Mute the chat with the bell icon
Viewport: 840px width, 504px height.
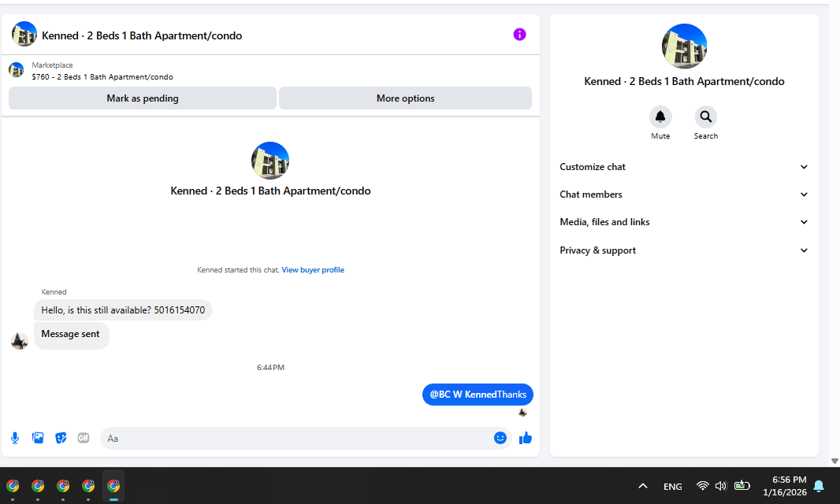click(660, 117)
